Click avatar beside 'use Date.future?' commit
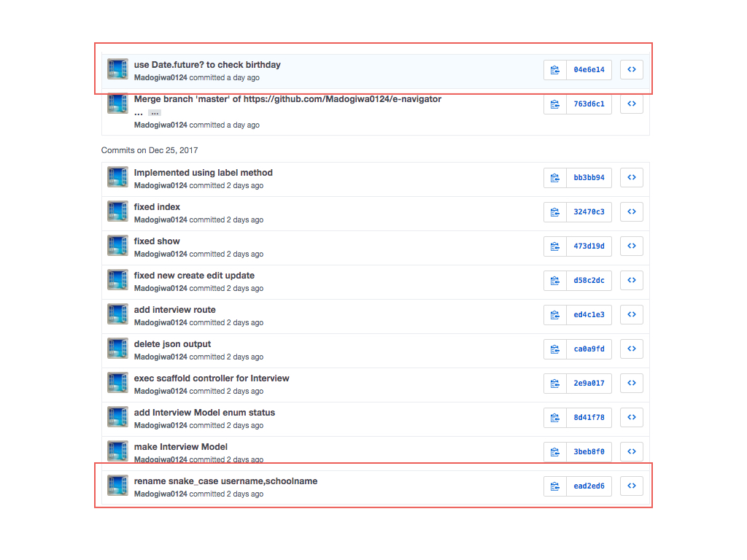This screenshot has height=560, width=747. tap(117, 69)
